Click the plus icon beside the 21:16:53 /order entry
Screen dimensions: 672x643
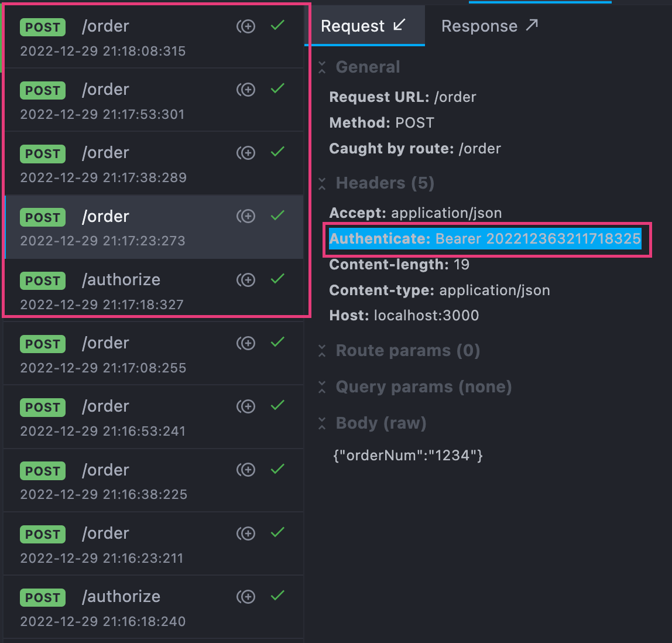pos(246,406)
